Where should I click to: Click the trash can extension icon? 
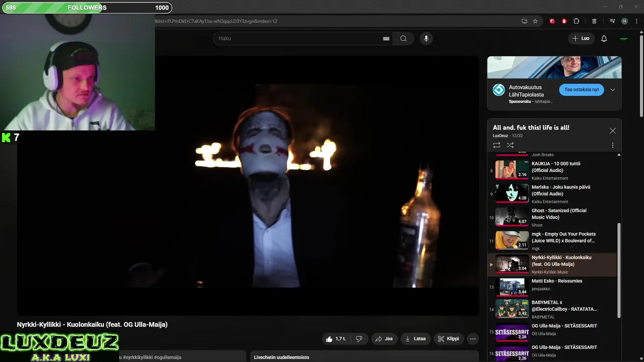[x=594, y=21]
